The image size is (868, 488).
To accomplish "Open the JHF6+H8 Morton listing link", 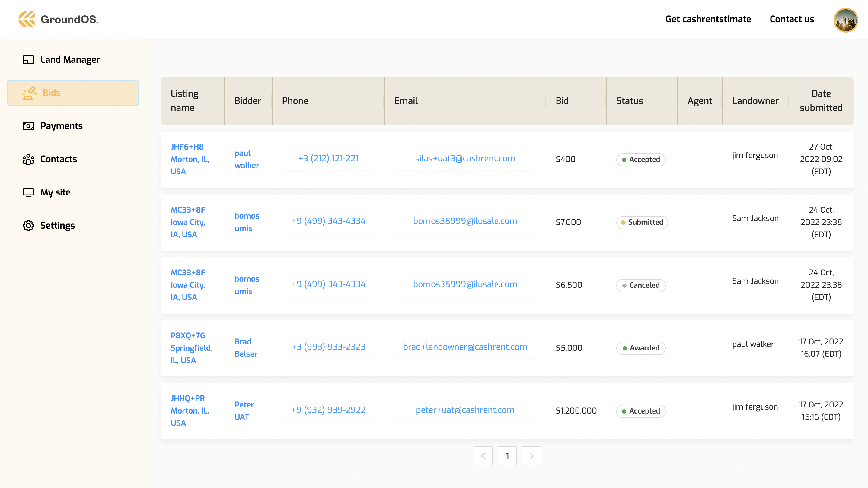I will 190,159.
